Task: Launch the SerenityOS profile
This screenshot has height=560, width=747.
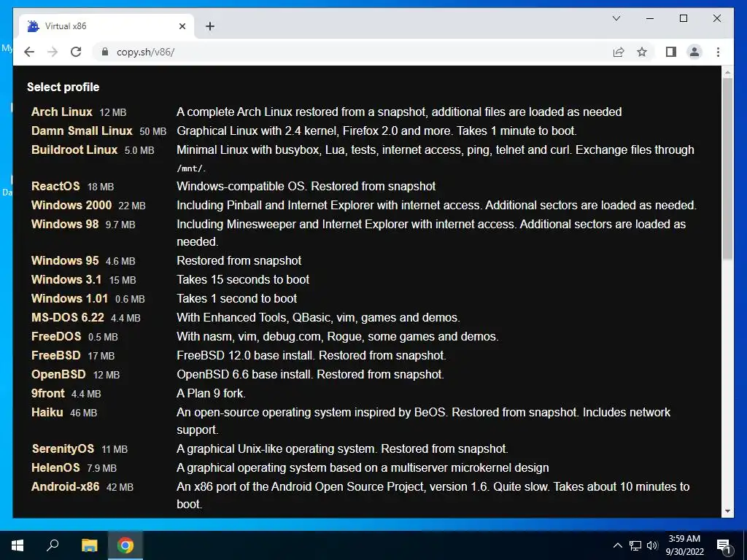Action: point(63,449)
